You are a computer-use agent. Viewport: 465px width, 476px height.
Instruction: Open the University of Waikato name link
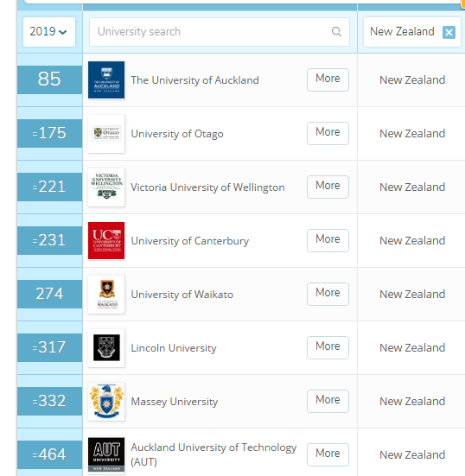click(182, 295)
